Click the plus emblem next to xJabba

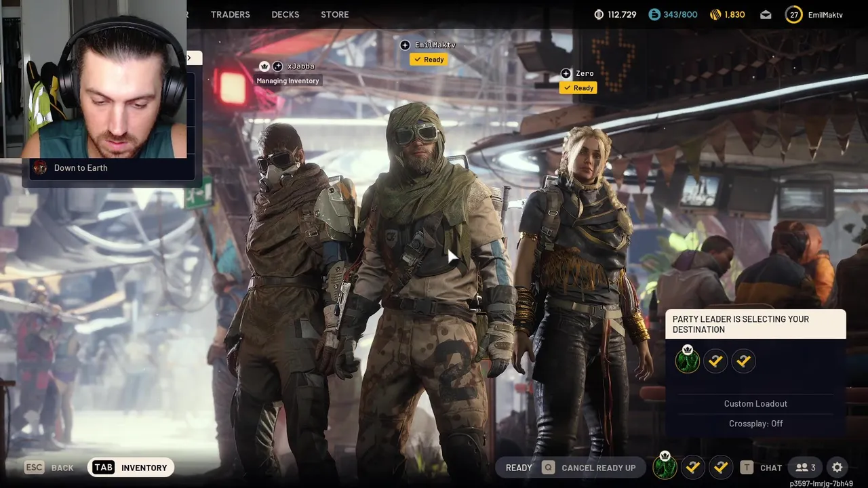(x=277, y=66)
